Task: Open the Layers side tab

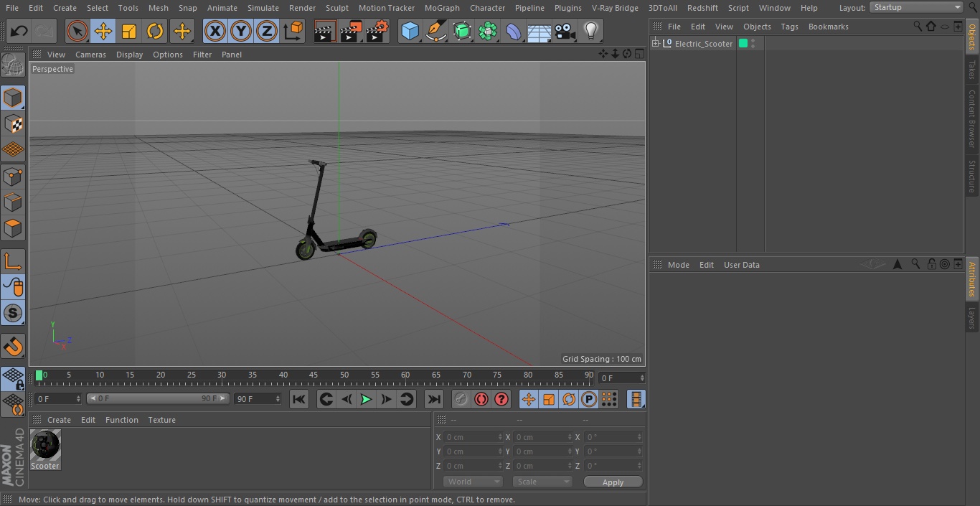Action: tap(972, 317)
